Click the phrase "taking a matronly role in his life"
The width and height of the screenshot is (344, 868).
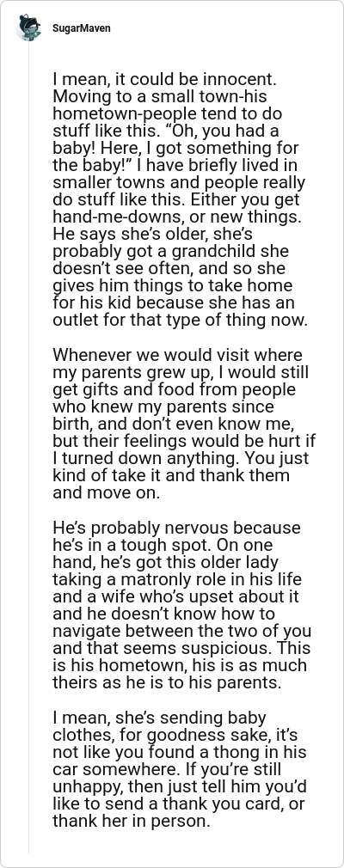177,579
